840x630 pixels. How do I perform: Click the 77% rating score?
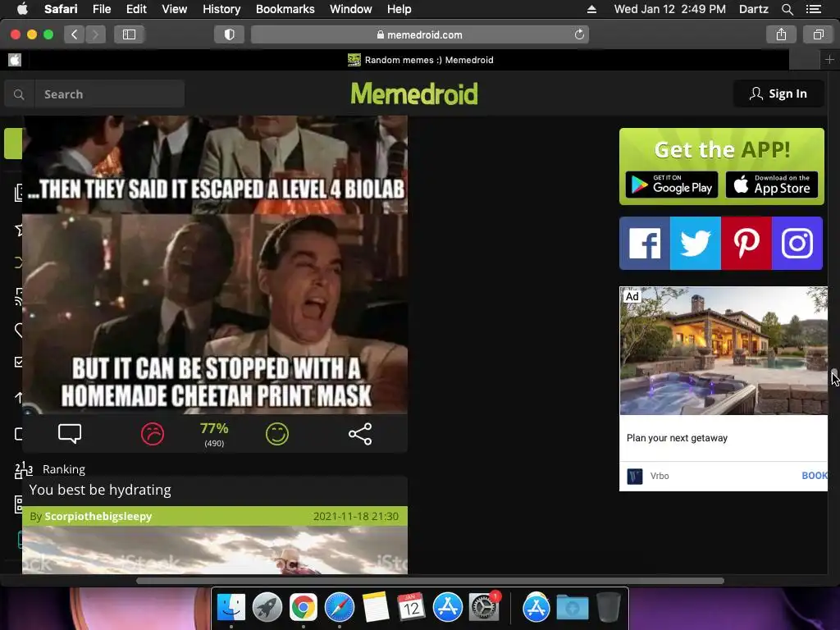(x=214, y=428)
